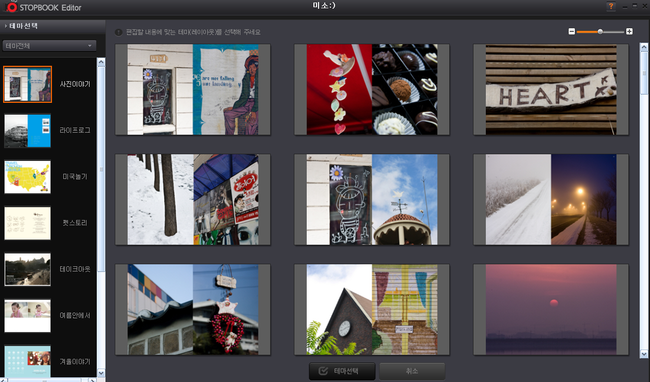The image size is (650, 382).
Task: Choose the snowy tree and posters layout
Action: click(x=193, y=200)
